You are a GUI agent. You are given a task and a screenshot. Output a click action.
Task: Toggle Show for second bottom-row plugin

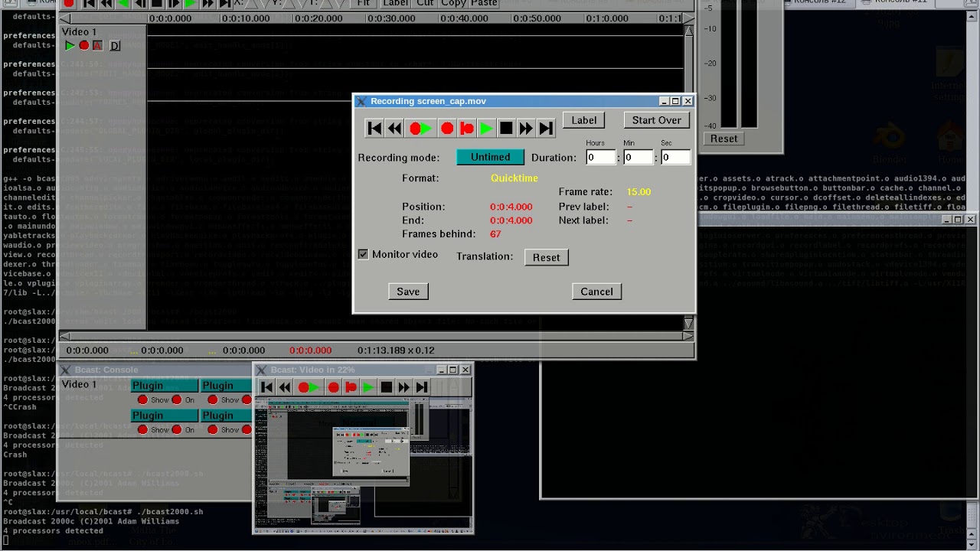click(212, 430)
